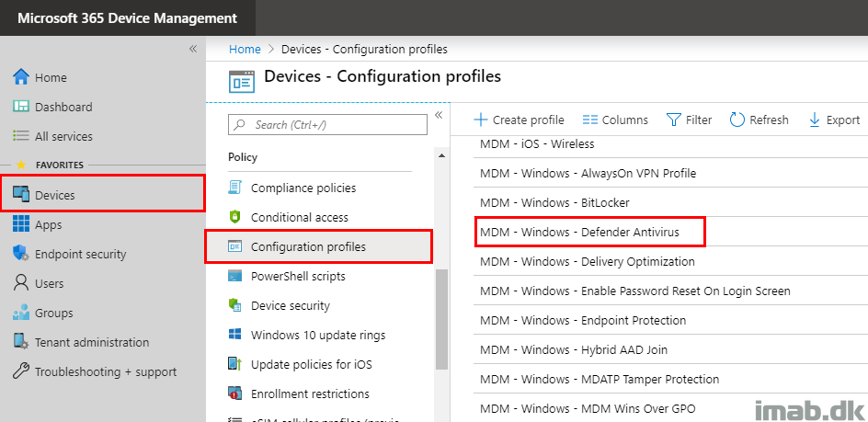
Task: Click Devices - Configuration profiles breadcrumb
Action: (364, 49)
